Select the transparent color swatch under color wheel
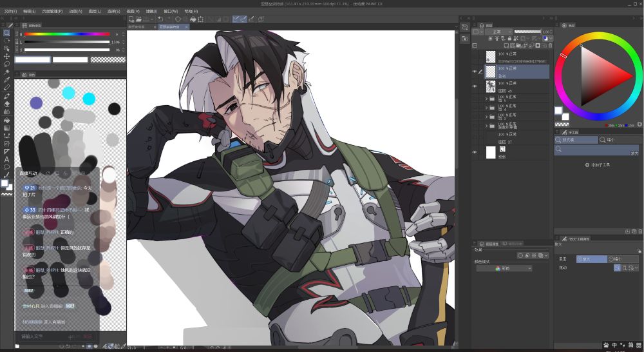This screenshot has height=352, width=644. coord(562,124)
